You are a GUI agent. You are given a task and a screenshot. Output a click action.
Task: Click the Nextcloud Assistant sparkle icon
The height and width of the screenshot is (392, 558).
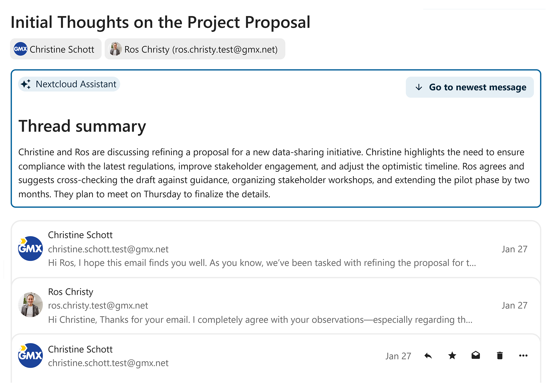(x=26, y=84)
